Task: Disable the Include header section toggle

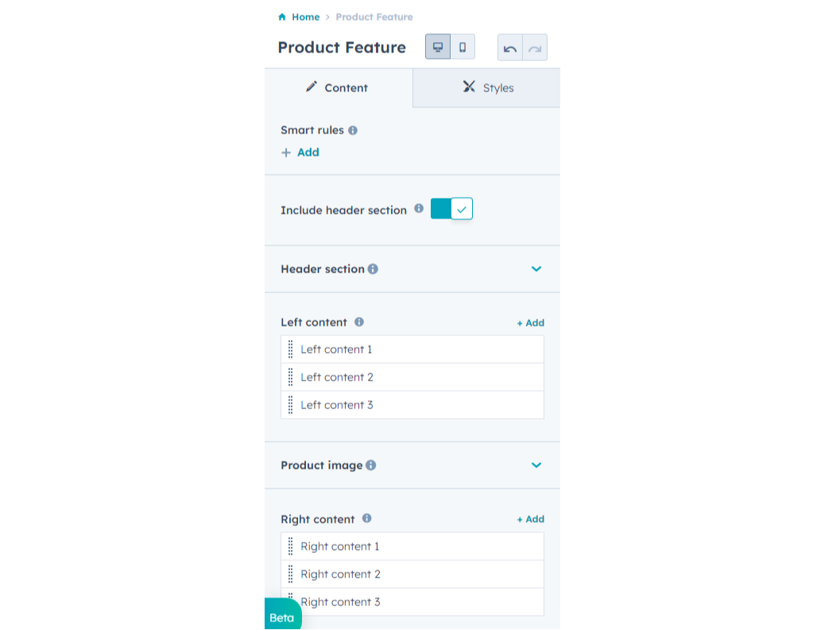Action: pyautogui.click(x=451, y=208)
